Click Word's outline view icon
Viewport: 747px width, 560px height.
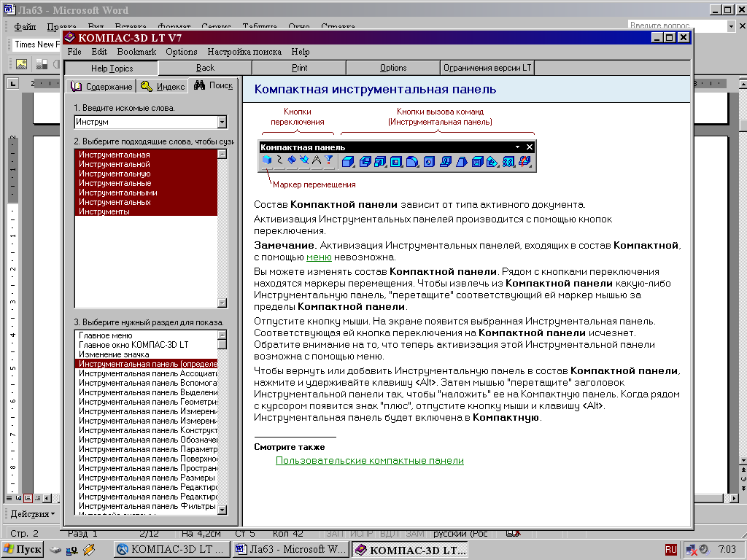37,498
